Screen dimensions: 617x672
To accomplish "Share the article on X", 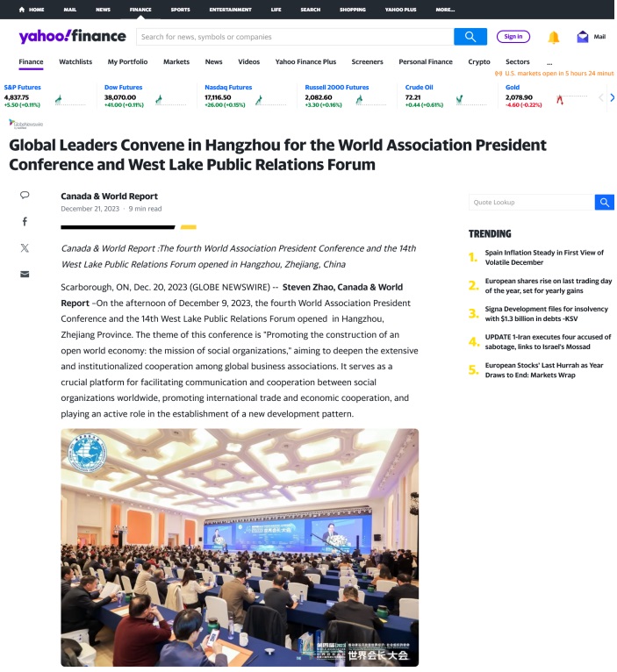I will 25,248.
